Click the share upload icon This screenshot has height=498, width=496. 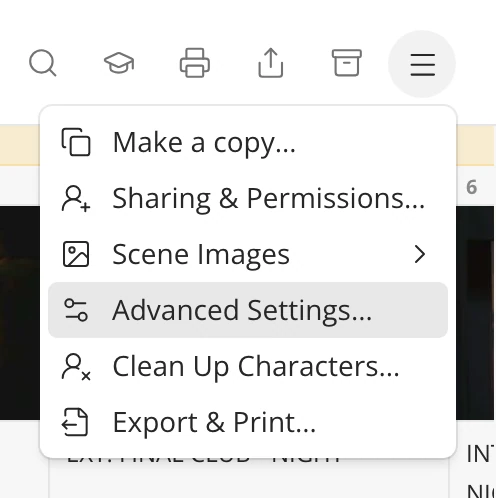tap(271, 63)
